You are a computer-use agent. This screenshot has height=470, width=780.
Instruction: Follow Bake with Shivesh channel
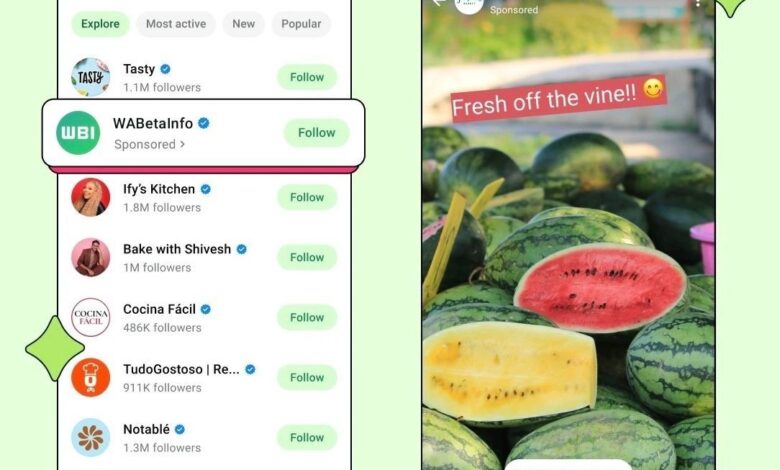(307, 257)
